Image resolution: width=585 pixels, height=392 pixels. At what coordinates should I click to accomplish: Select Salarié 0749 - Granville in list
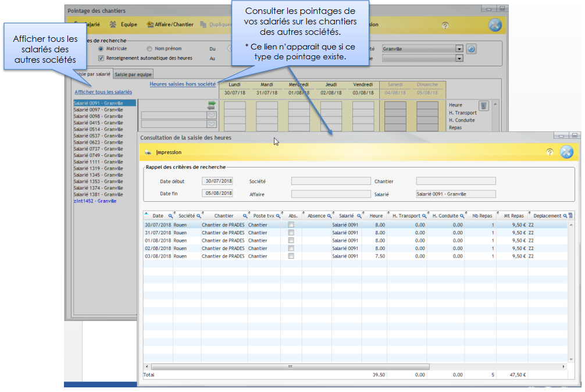98,155
